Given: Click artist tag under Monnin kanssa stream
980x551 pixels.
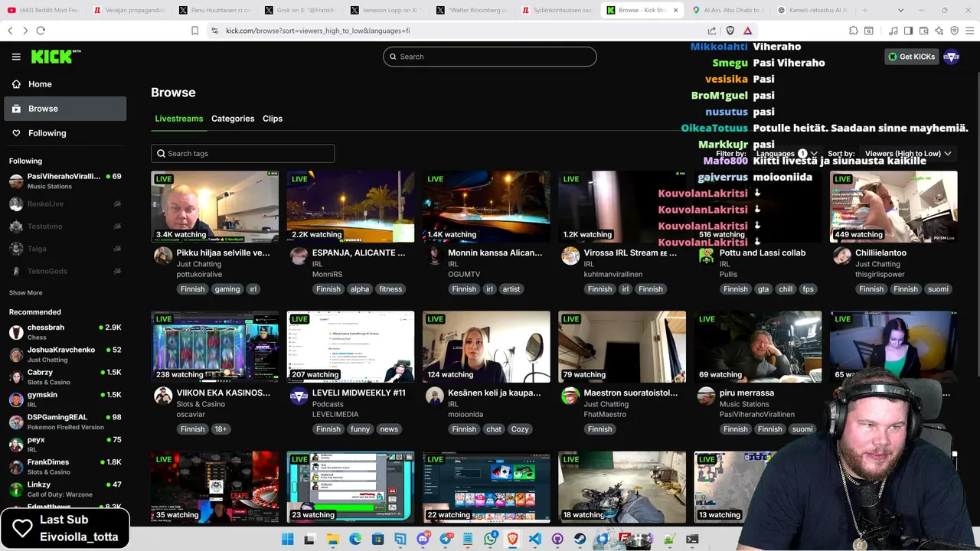Looking at the screenshot, I should [511, 289].
